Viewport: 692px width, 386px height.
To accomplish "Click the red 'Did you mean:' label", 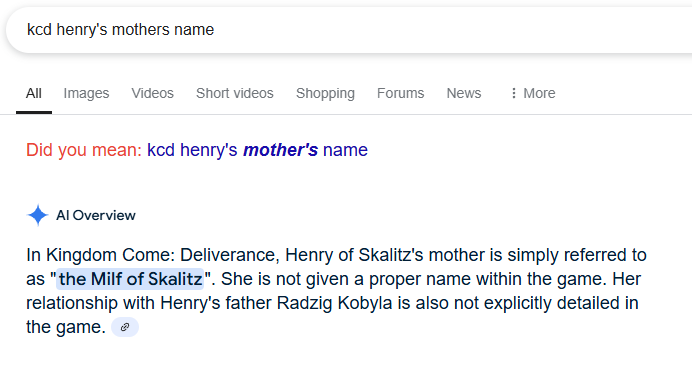I will [x=84, y=150].
